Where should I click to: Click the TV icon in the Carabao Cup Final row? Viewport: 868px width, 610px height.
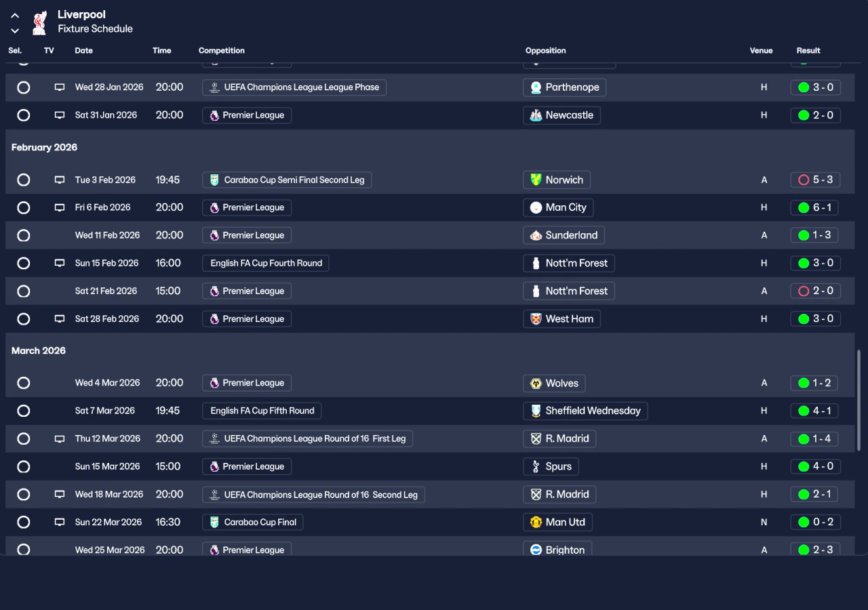click(60, 522)
